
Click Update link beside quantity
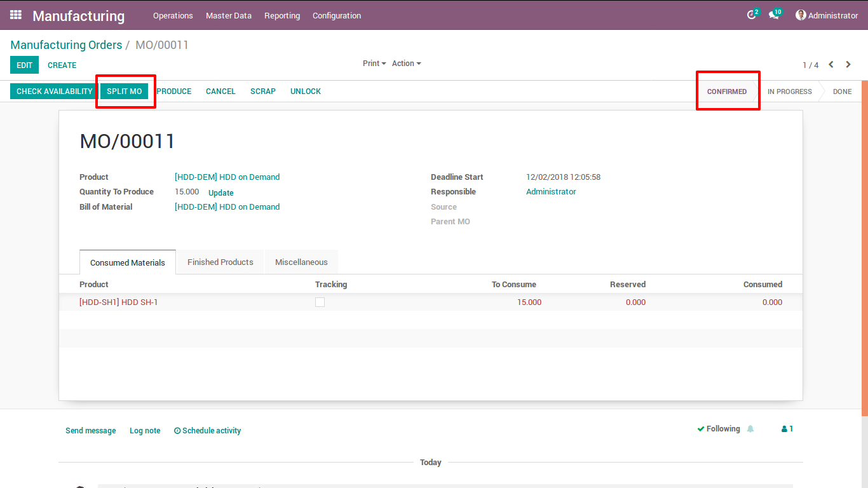point(221,193)
